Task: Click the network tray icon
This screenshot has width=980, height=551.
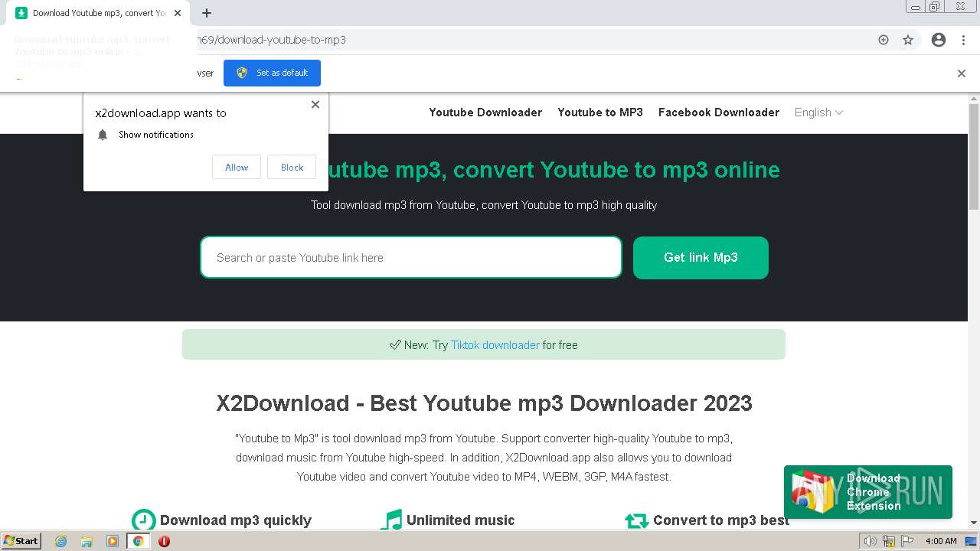Action: pos(889,541)
